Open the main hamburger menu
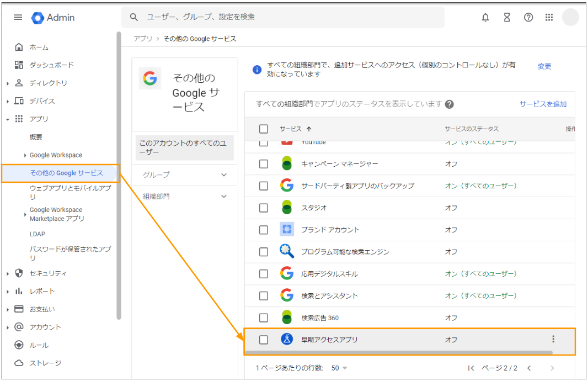 (18, 17)
